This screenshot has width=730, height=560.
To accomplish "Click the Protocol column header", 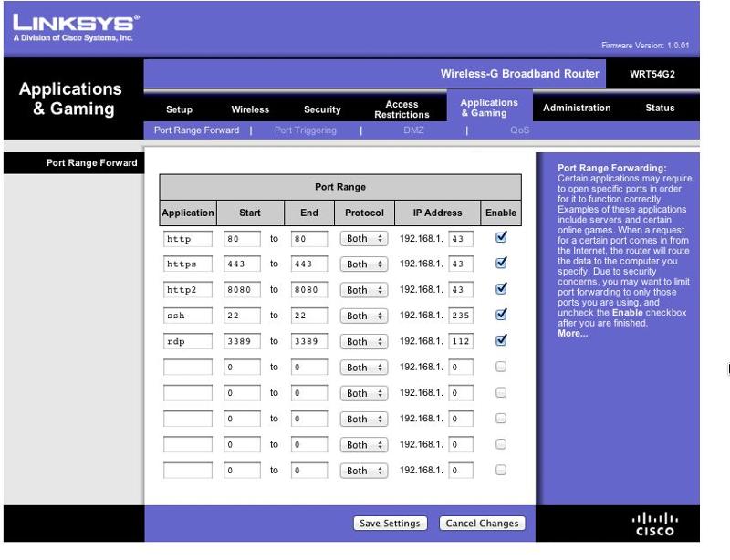I will (364, 213).
